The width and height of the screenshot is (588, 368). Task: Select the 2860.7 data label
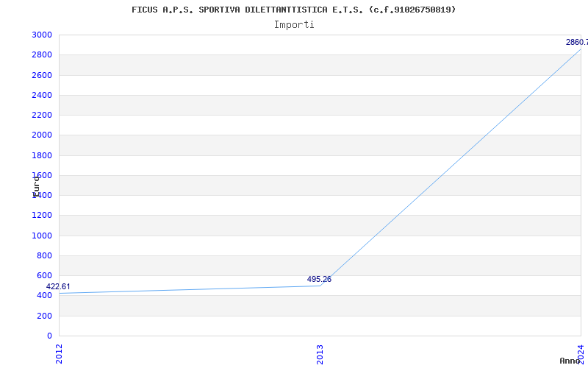[577, 43]
